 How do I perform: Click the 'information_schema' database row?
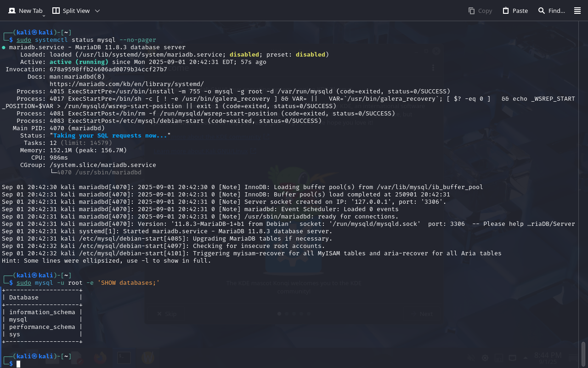point(42,312)
